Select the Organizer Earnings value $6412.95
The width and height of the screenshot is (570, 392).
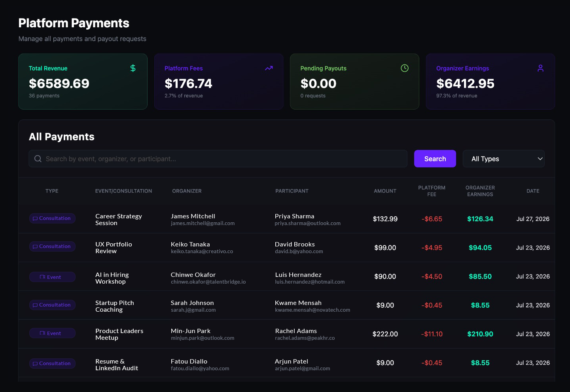465,83
